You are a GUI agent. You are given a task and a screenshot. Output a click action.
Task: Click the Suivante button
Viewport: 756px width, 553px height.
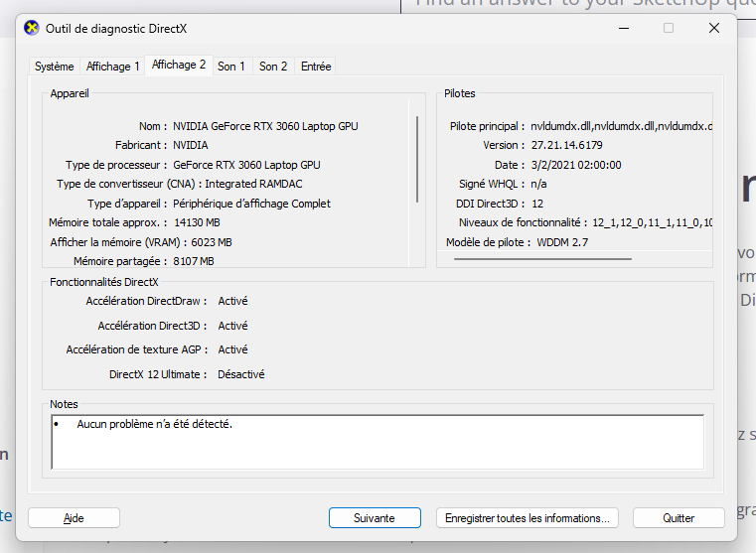coord(375,518)
